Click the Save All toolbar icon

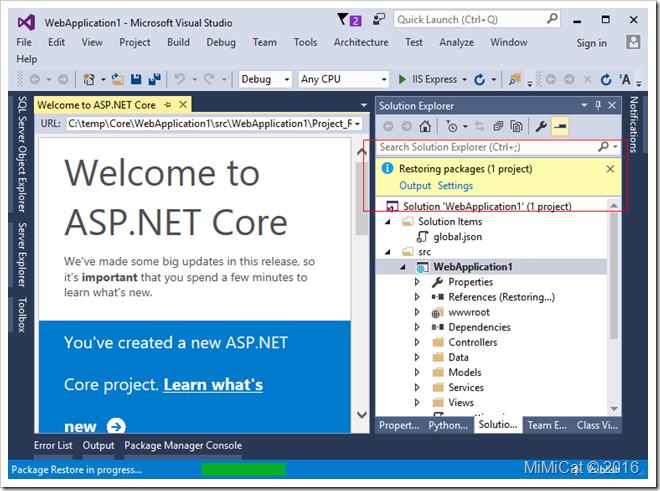[x=155, y=79]
